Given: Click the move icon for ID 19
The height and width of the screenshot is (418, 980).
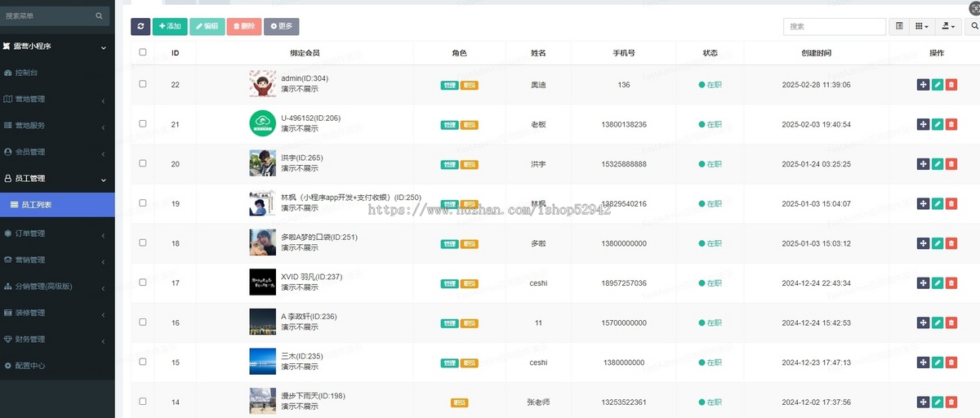Looking at the screenshot, I should (923, 203).
